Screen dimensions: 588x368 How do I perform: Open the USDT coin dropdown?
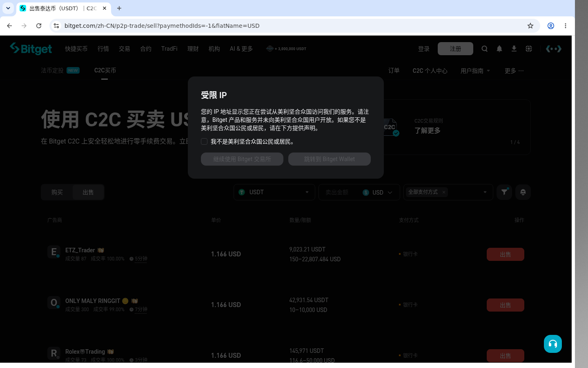274,192
